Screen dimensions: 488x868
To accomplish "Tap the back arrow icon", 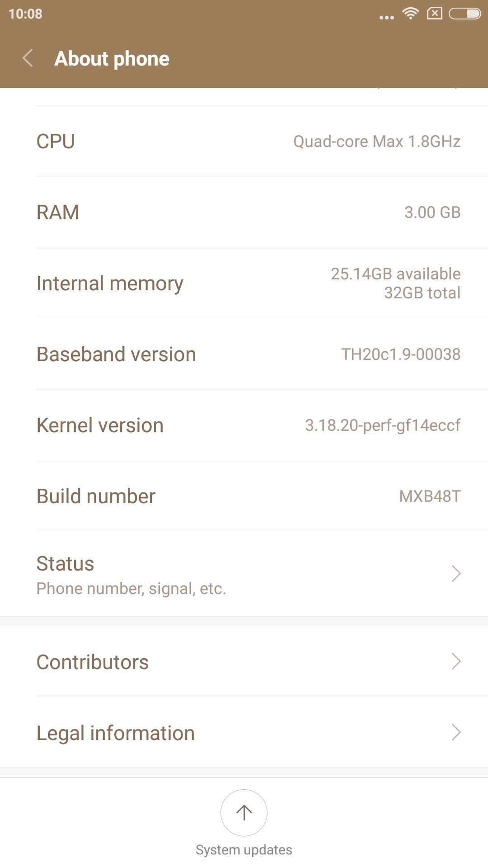I will point(28,58).
